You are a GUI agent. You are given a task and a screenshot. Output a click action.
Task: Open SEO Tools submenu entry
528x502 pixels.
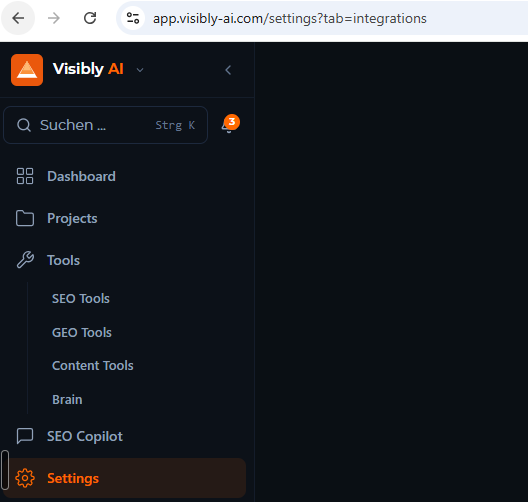pyautogui.click(x=81, y=299)
